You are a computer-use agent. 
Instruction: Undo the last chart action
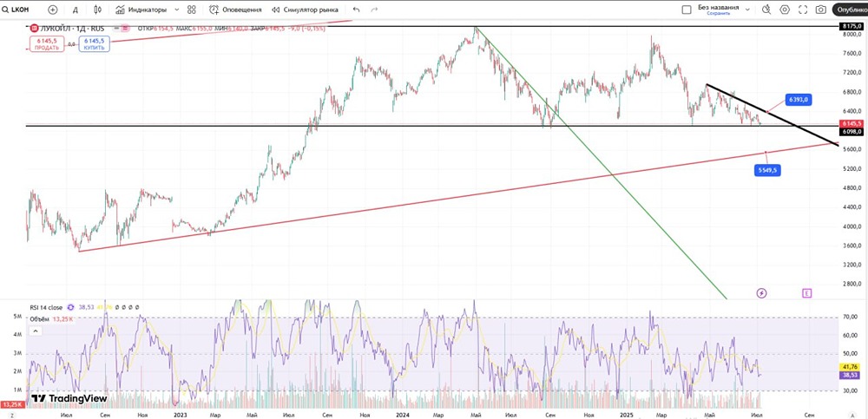tap(356, 10)
